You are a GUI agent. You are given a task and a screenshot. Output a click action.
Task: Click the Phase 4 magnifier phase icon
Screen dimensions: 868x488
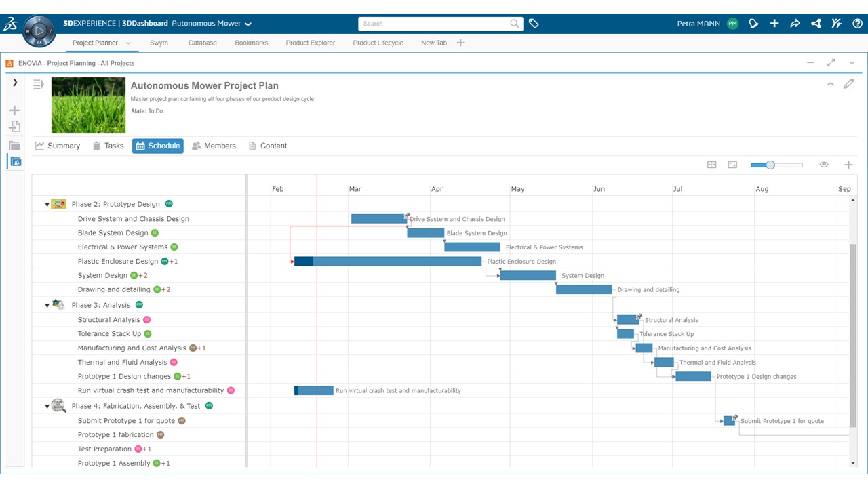tap(58, 405)
